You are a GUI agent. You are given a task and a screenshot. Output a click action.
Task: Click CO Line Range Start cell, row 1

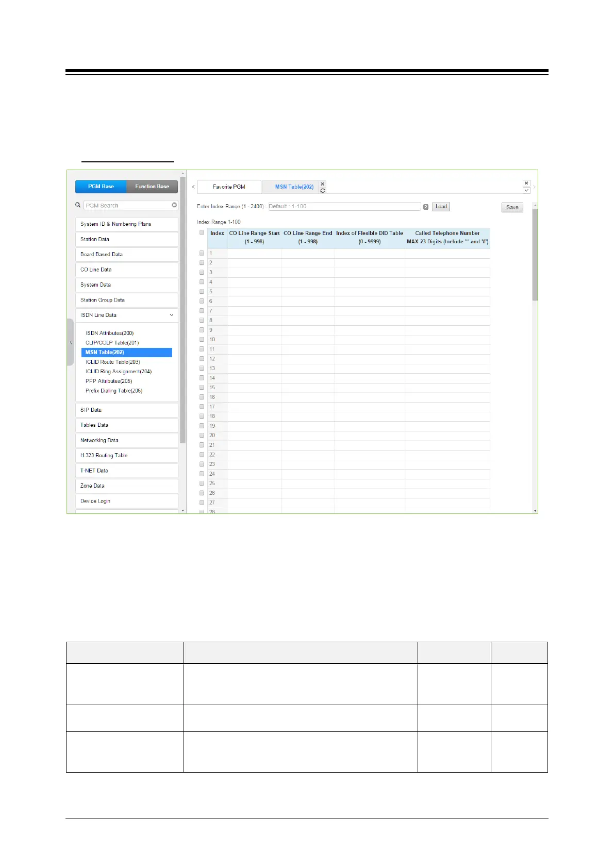254,253
